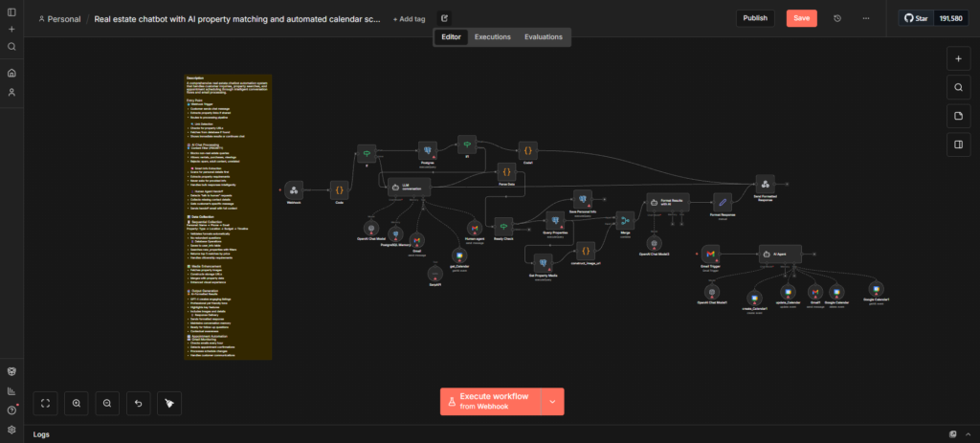Screen dimensions: 980x443
Task: Add a sticky note from right panel
Action: (958, 116)
